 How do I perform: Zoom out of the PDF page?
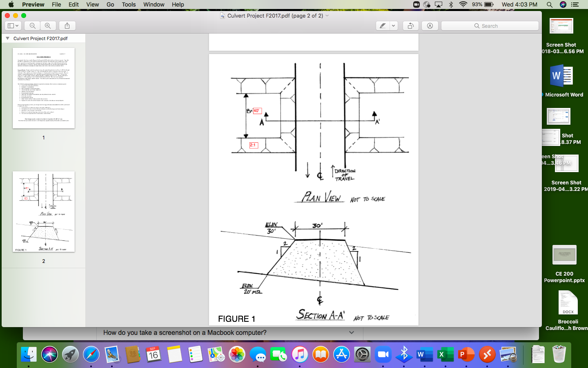click(33, 26)
